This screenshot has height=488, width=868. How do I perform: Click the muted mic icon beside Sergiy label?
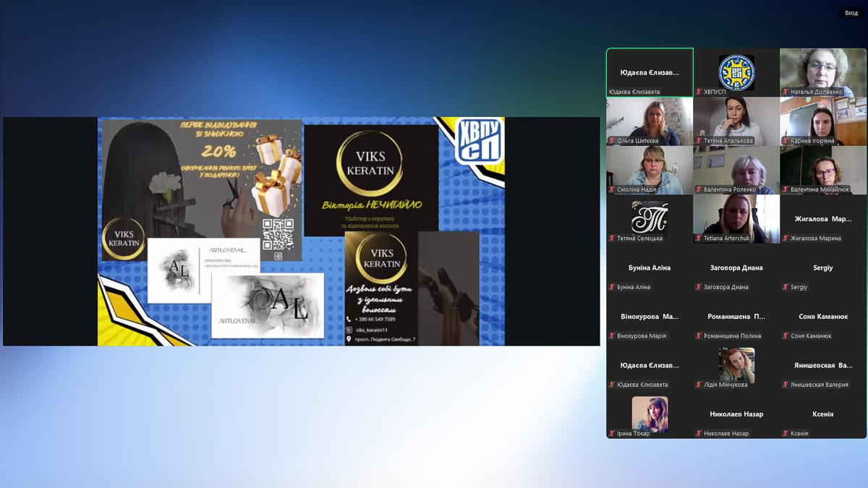(x=786, y=287)
